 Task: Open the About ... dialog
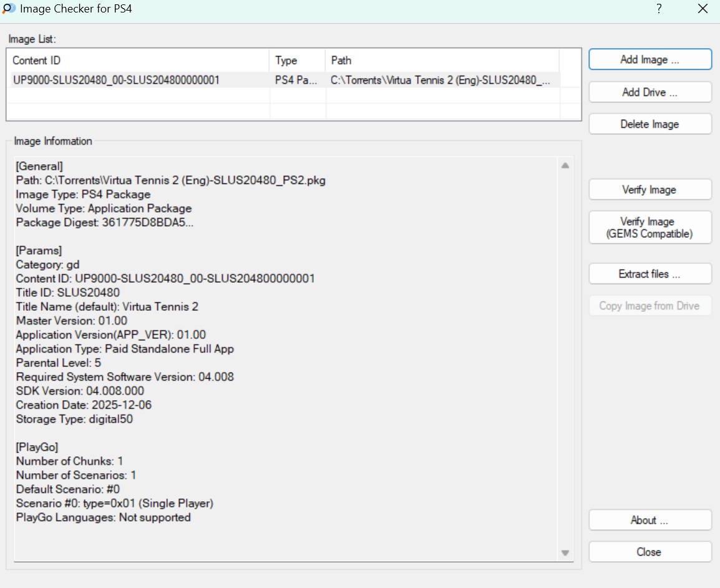pos(649,521)
